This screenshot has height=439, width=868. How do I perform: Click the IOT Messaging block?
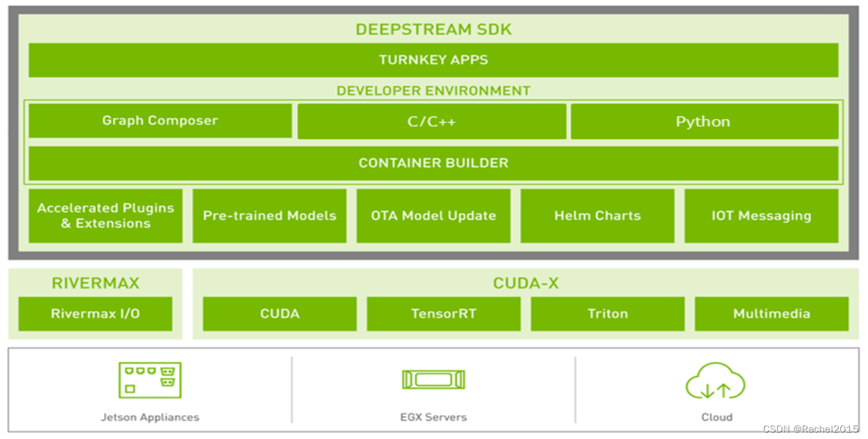tap(761, 216)
